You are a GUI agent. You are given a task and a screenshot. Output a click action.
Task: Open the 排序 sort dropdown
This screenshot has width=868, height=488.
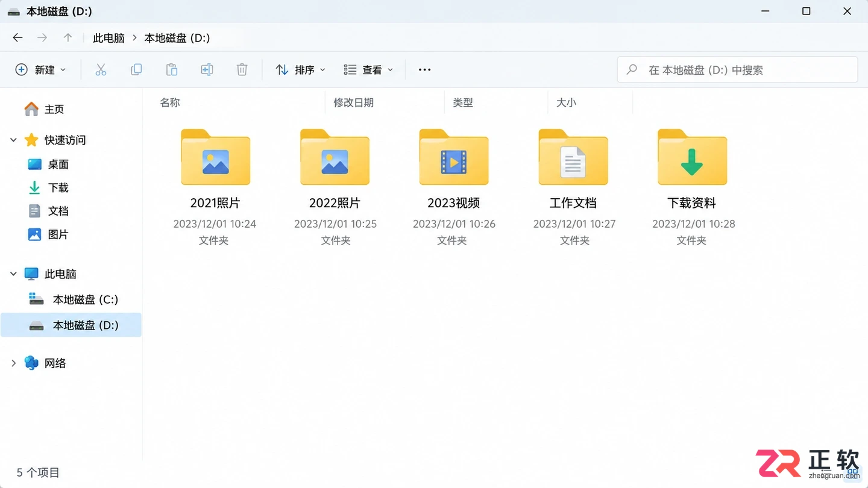tap(300, 70)
